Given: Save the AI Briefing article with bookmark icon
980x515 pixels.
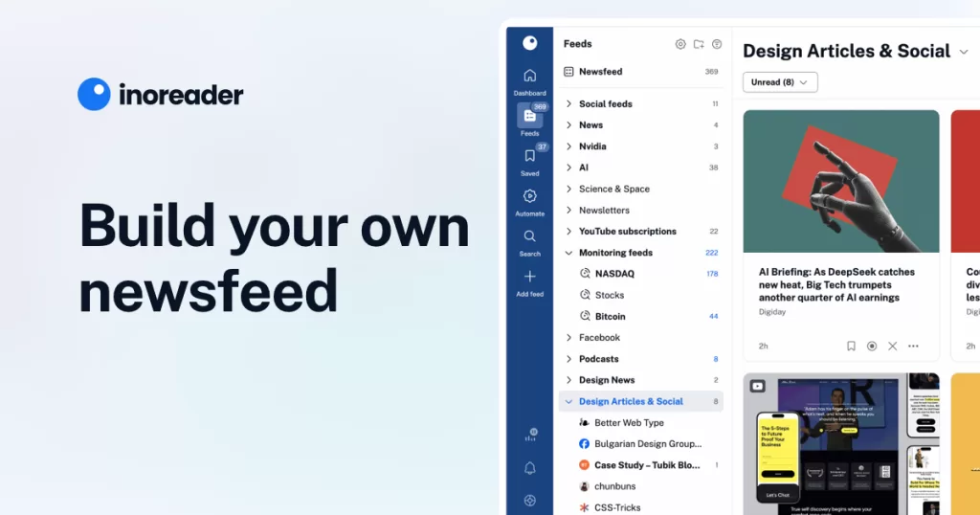Looking at the screenshot, I should 851,346.
